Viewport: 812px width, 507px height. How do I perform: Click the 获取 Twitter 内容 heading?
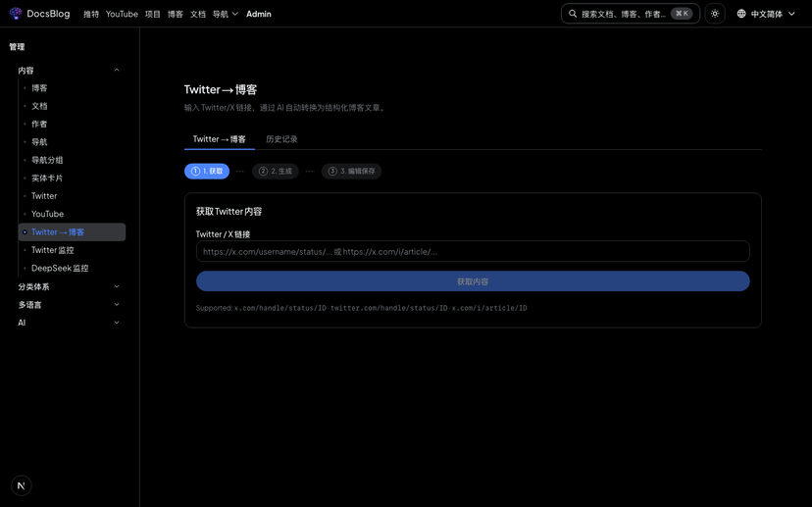click(228, 211)
